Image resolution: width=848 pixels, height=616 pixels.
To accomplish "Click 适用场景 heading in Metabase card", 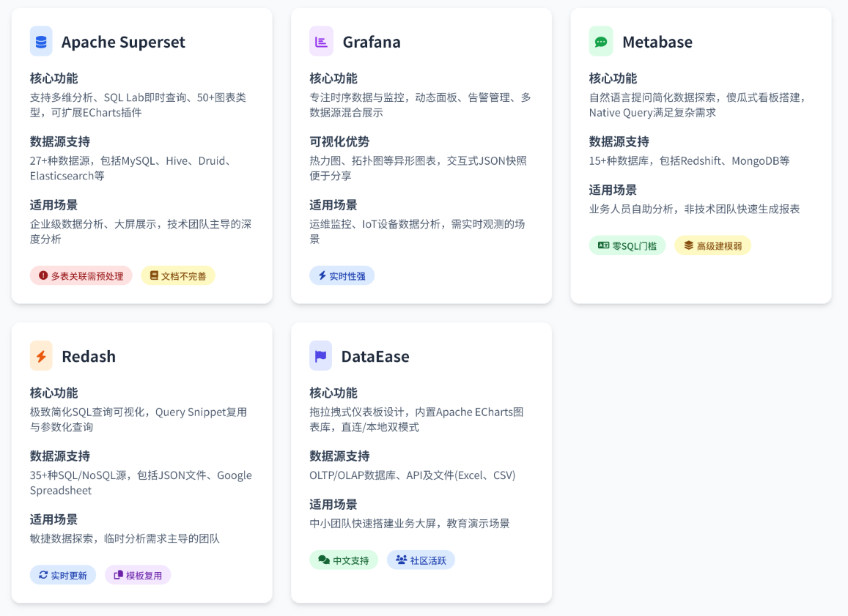I will 613,190.
